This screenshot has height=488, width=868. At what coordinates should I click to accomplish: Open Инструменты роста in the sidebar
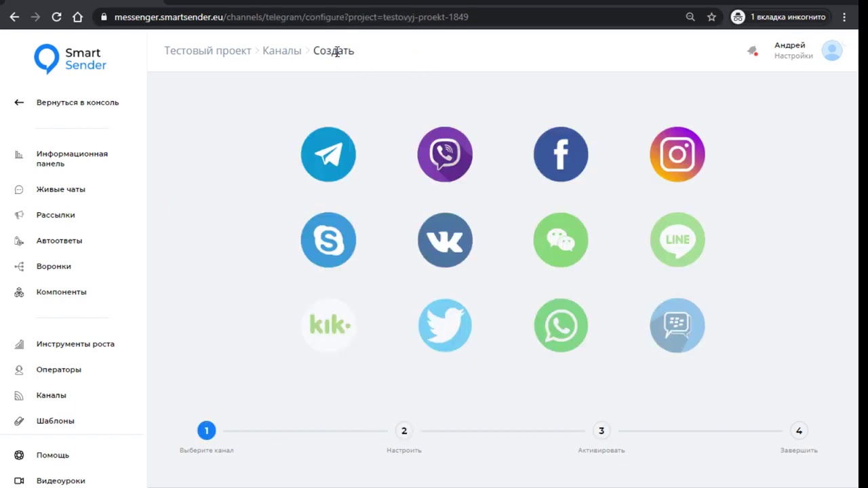coord(65,344)
